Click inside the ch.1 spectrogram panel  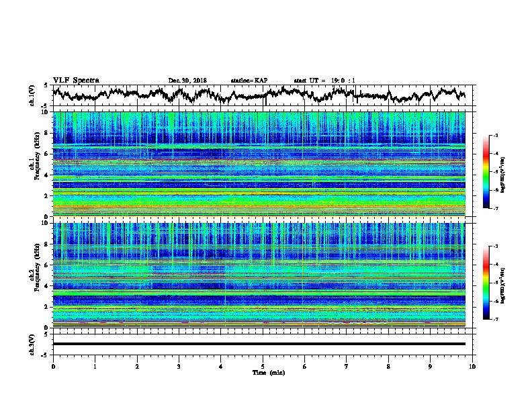[259, 164]
